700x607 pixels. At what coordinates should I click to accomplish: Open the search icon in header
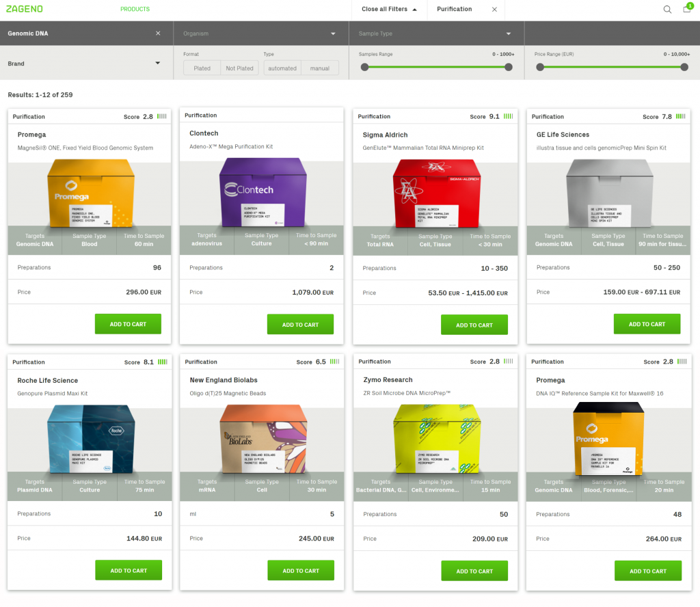coord(667,10)
